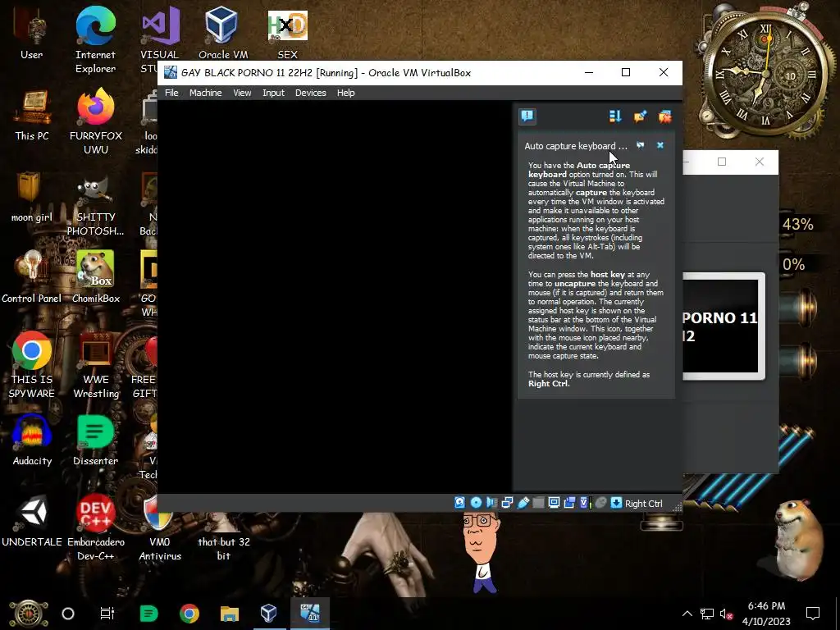Click the mouse integration status bar indicator
840x630 pixels.
[x=601, y=503]
